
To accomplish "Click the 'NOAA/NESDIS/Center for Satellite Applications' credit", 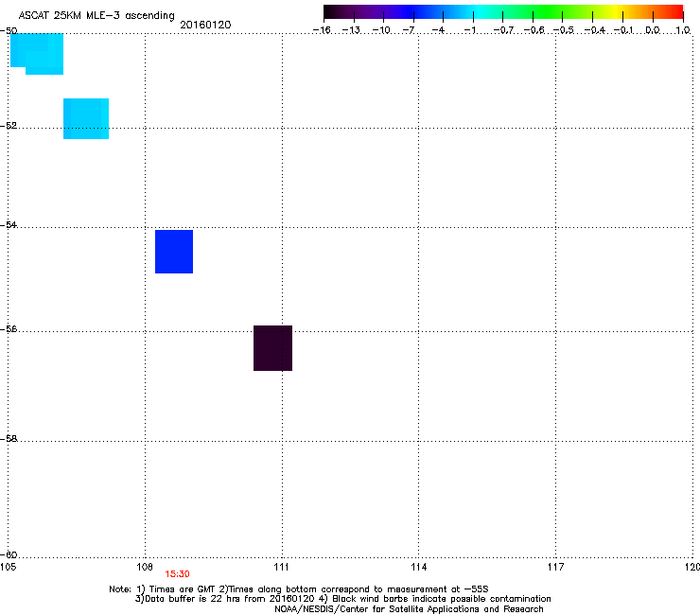I will (x=409, y=609).
